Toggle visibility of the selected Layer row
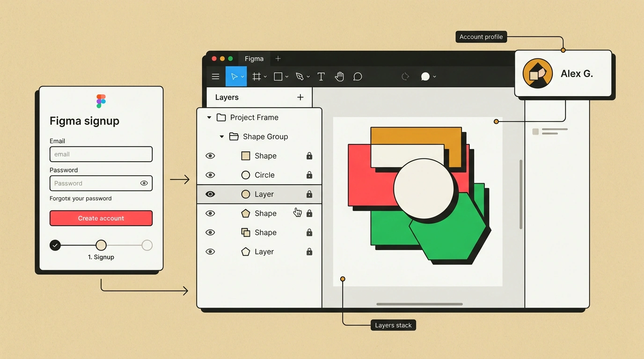Image resolution: width=644 pixels, height=359 pixels. point(211,194)
